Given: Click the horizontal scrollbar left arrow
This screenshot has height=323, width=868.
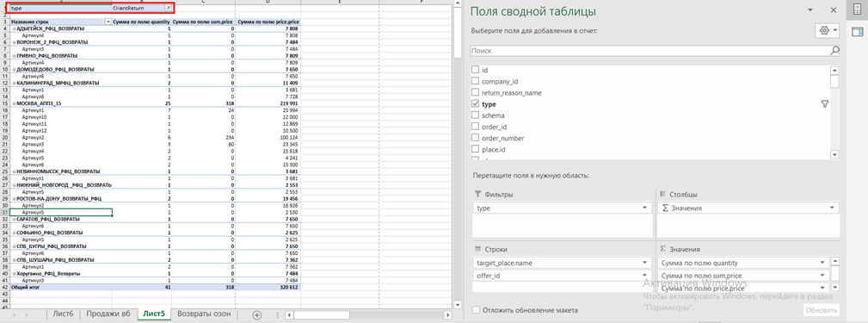Looking at the screenshot, I should [x=288, y=314].
